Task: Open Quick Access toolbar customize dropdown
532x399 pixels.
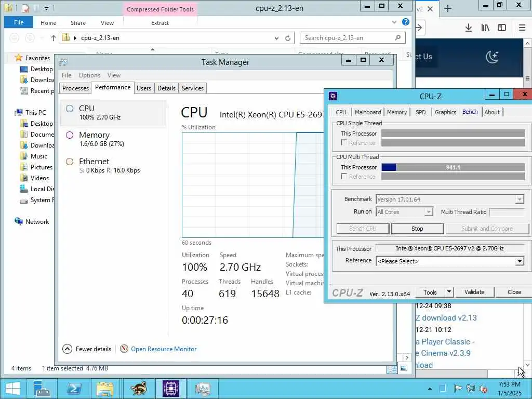Action: (x=47, y=8)
